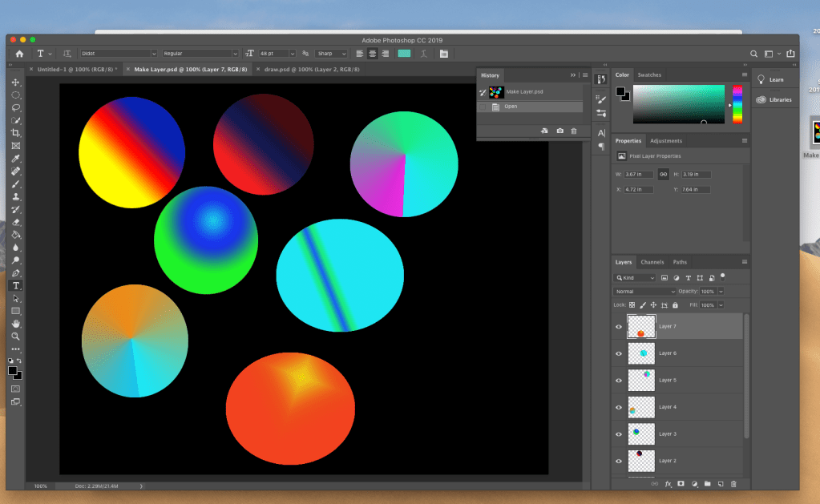Select the Path Selection tool
The image size is (820, 504).
point(16,299)
